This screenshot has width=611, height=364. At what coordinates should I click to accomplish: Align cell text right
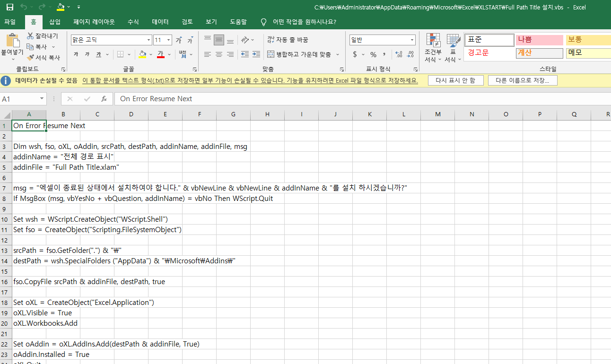tap(230, 54)
